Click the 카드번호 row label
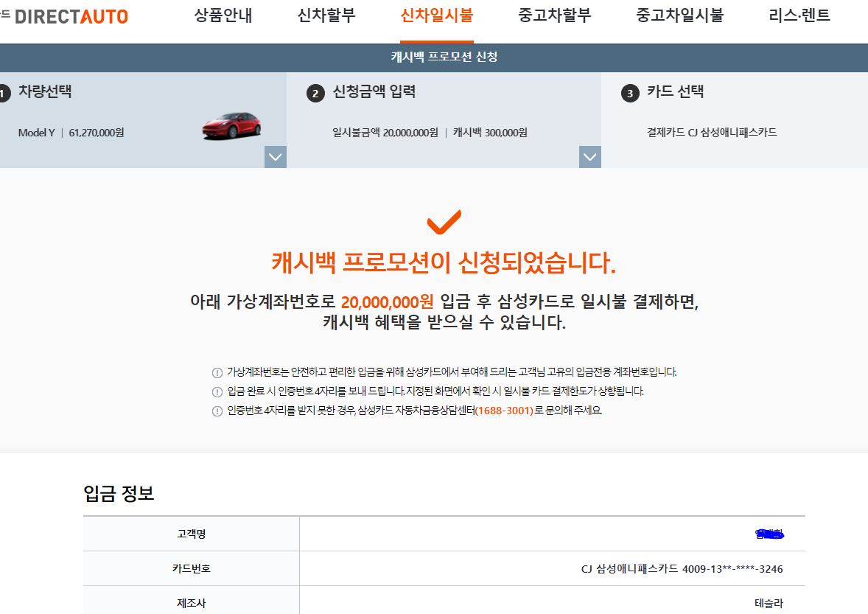The height and width of the screenshot is (614, 868). 192,568
